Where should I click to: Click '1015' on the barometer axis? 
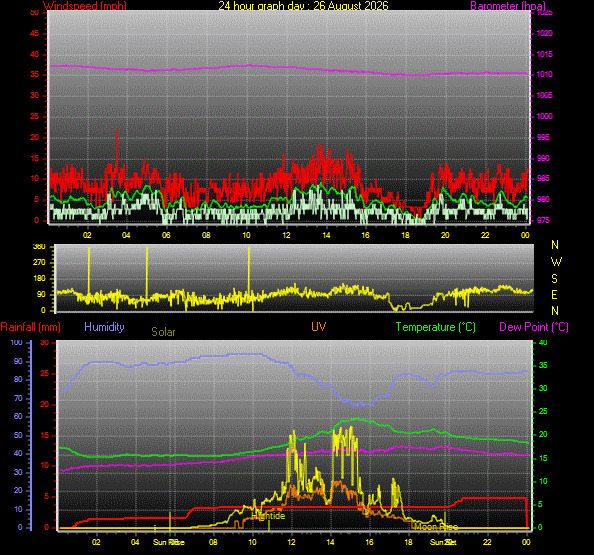[544, 54]
